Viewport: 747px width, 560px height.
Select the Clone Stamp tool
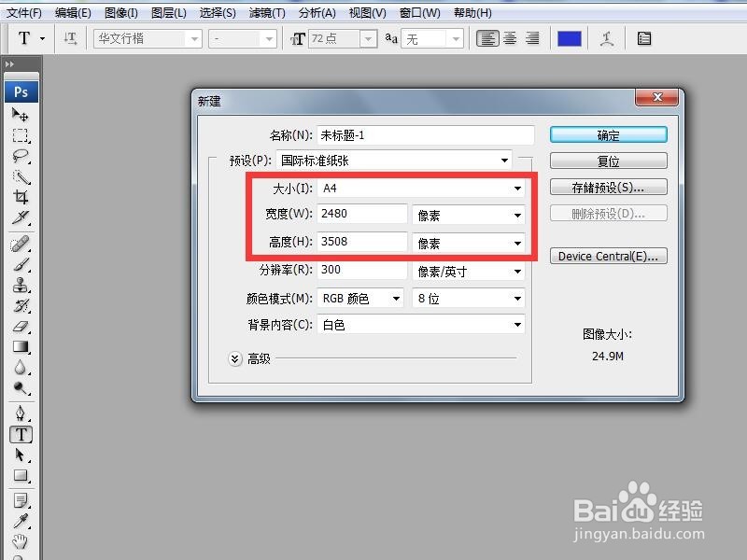[x=21, y=286]
